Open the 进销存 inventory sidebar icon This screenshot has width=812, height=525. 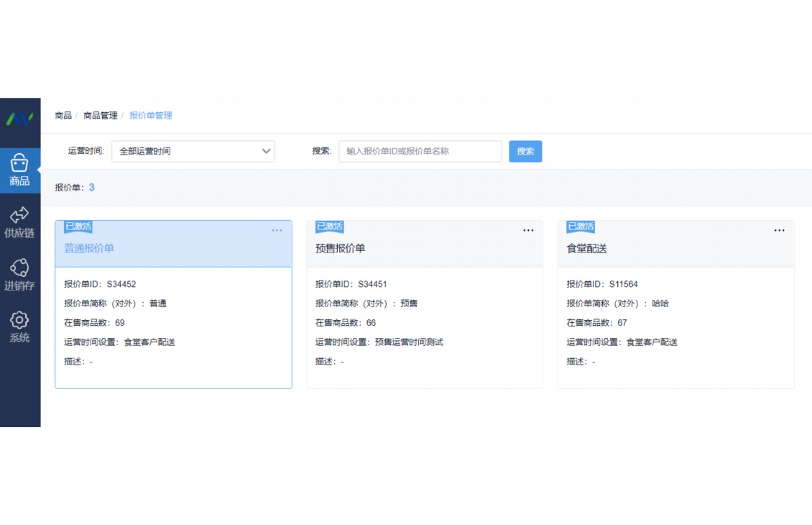click(x=19, y=268)
